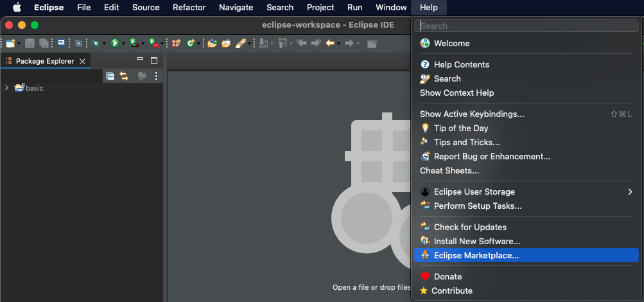
Task: Open Welcome from the Help menu
Action: pyautogui.click(x=527, y=43)
